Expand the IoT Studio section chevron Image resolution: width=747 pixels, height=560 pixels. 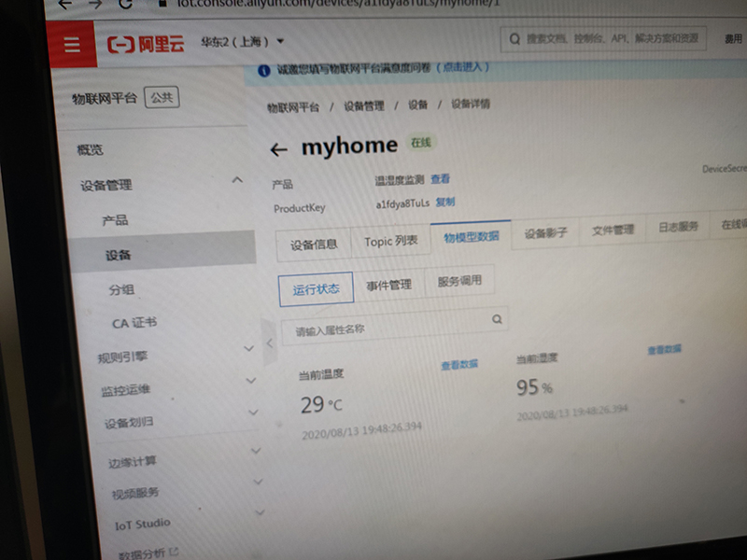pos(261,512)
